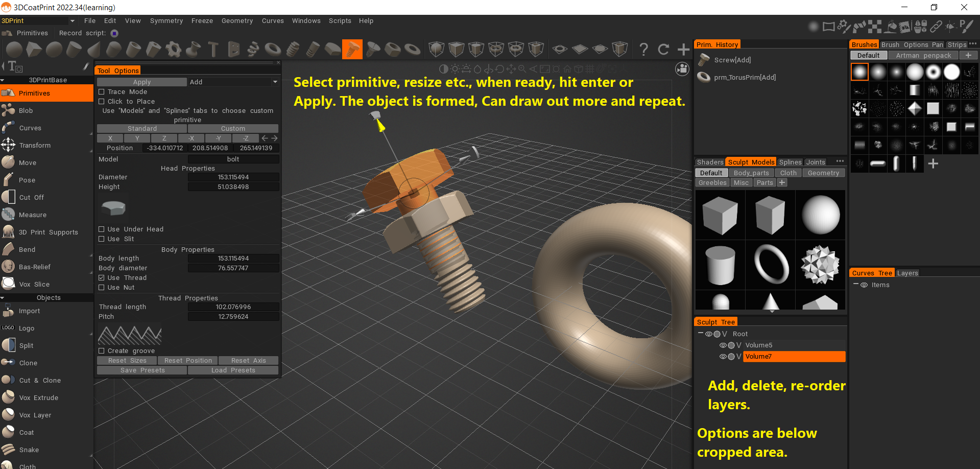Viewport: 980px width, 469px height.
Task: Select the gear primitive in the primitives toolbar
Action: click(x=174, y=49)
